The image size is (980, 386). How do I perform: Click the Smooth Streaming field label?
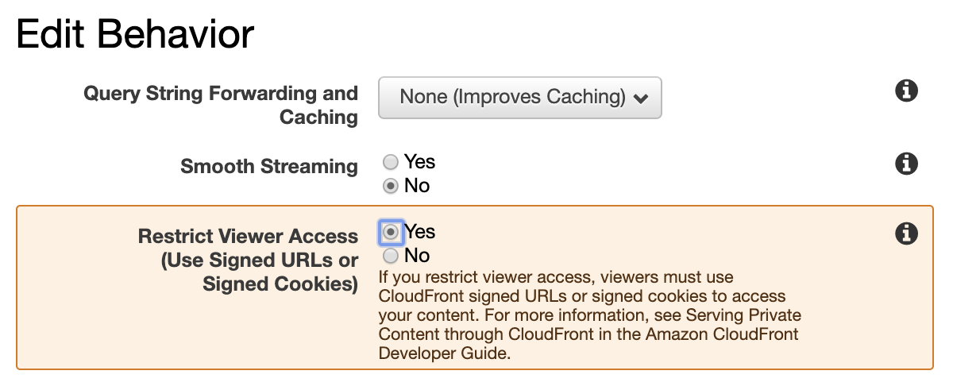(269, 167)
